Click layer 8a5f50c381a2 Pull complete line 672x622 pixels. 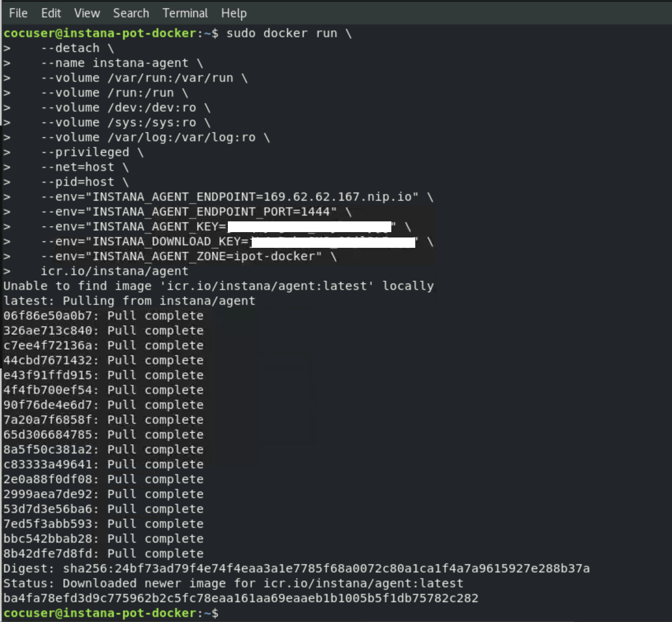[103, 450]
